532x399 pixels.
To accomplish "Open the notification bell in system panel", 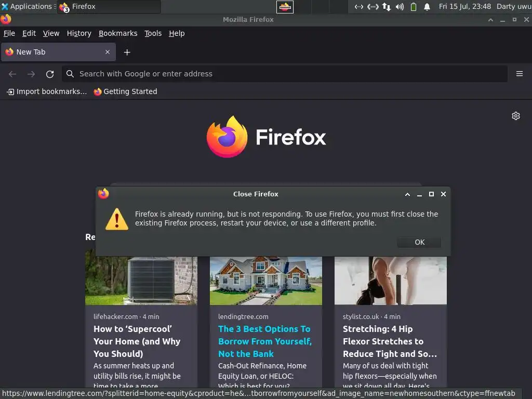I will [427, 6].
